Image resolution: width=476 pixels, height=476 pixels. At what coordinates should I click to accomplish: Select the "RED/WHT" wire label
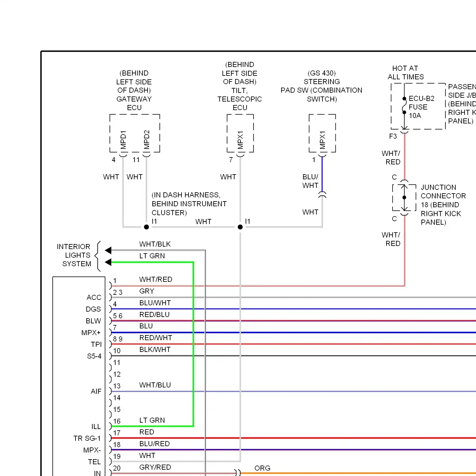click(x=155, y=338)
